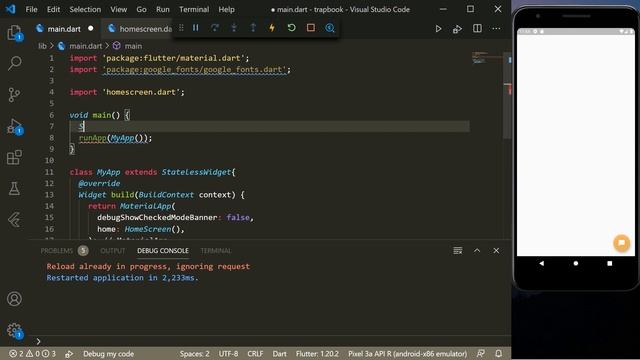
Task: Open the Terminal menu
Action: (194, 9)
